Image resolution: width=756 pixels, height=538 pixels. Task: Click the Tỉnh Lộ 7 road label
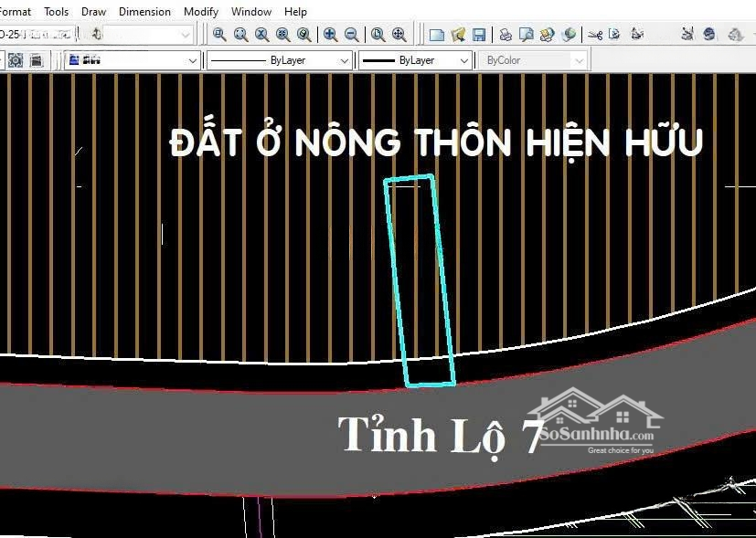441,435
